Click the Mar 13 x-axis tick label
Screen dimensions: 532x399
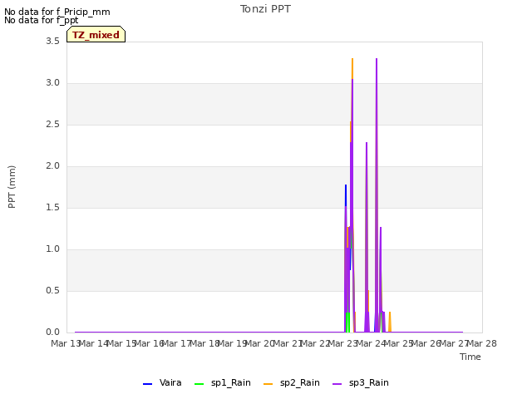(66, 343)
